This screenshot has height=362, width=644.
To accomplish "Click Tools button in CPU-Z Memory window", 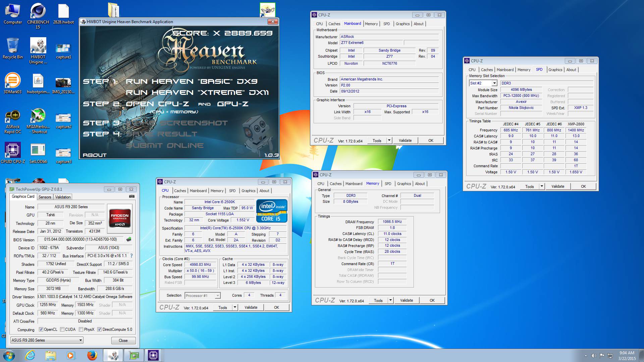I will [x=378, y=300].
